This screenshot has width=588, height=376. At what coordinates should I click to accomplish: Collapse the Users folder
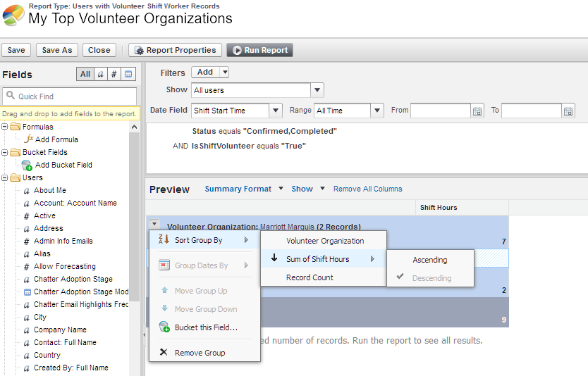(x=4, y=178)
